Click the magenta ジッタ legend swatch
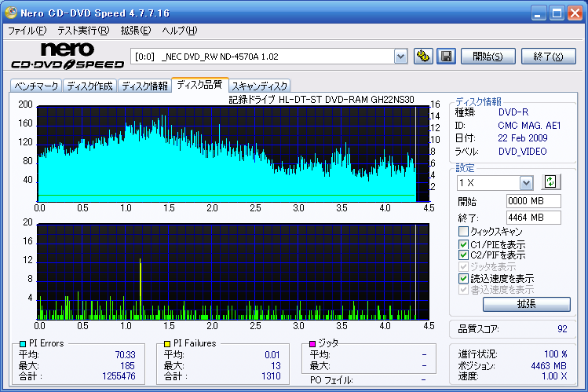Viewport: 588px width, 392px height. tap(312, 343)
